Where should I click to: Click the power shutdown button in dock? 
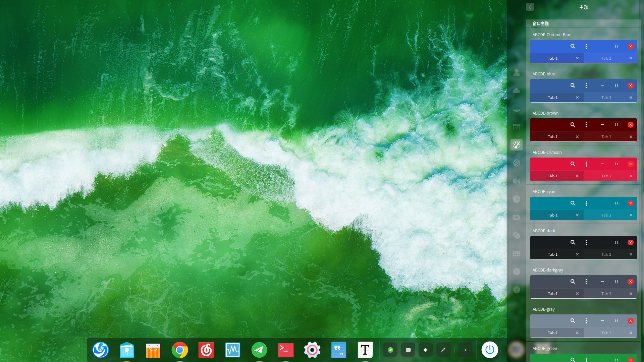point(490,350)
